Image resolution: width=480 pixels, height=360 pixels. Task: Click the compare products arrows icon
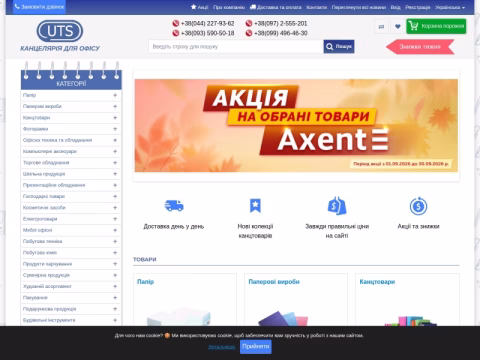coord(381,26)
